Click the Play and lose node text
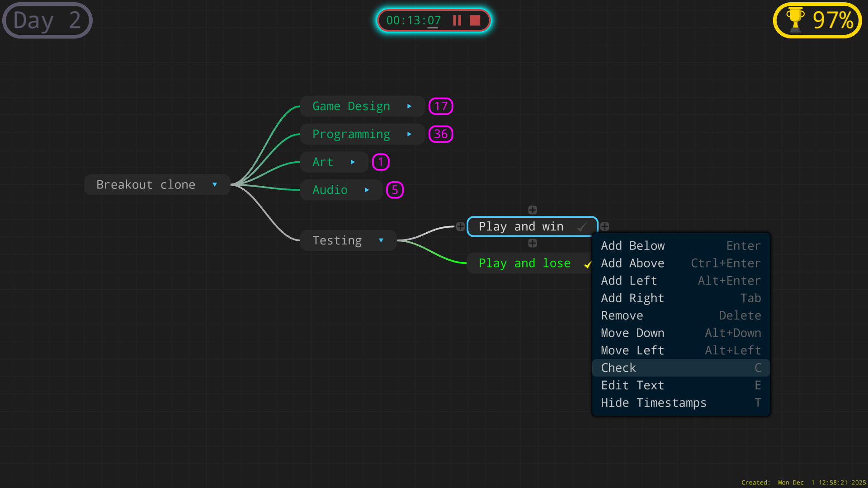 pos(525,263)
